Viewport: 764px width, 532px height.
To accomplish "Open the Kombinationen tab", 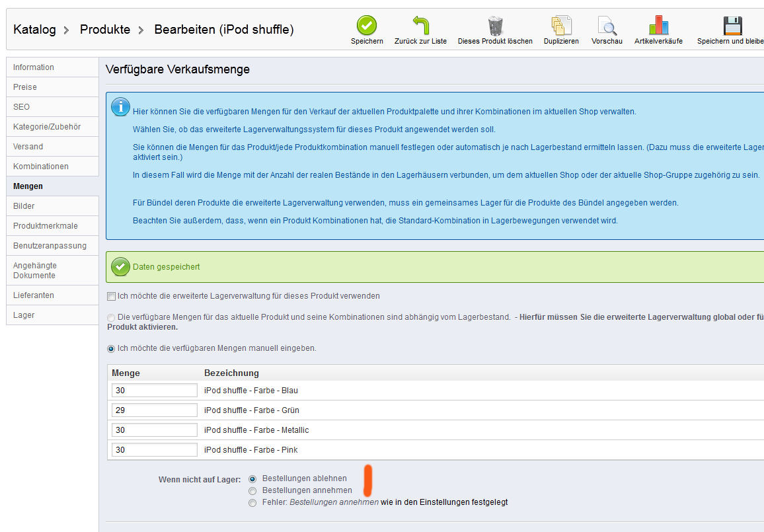I will point(53,167).
